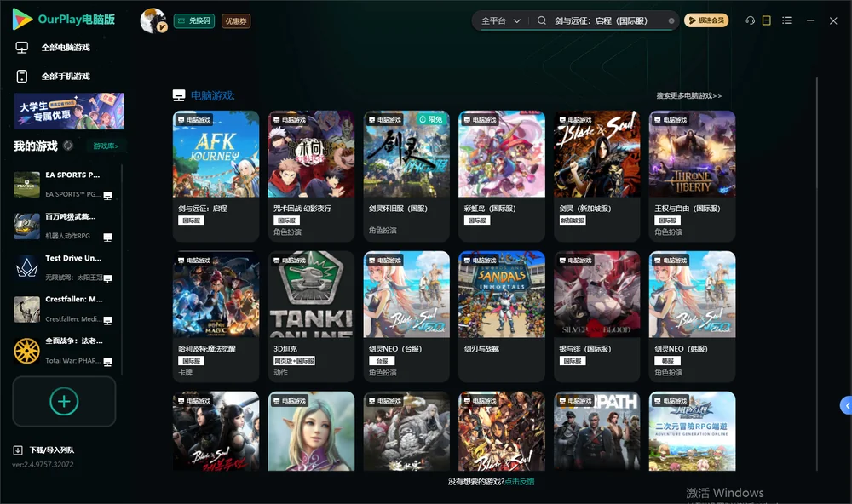852x504 pixels.
Task: Open 二次元冒险RPG端游 game card
Action: pyautogui.click(x=692, y=432)
